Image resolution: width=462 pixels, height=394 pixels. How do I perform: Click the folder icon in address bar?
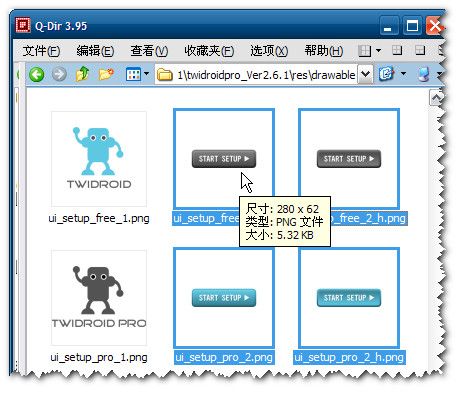(x=164, y=75)
